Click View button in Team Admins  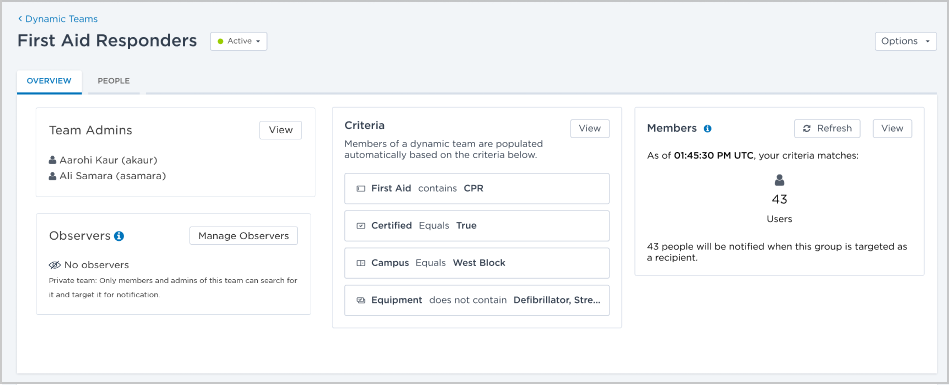(280, 130)
